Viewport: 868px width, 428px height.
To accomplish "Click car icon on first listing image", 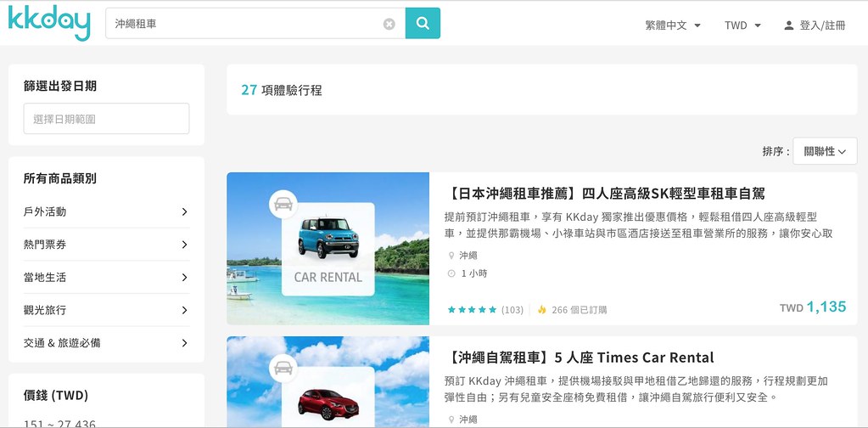I will coord(283,205).
